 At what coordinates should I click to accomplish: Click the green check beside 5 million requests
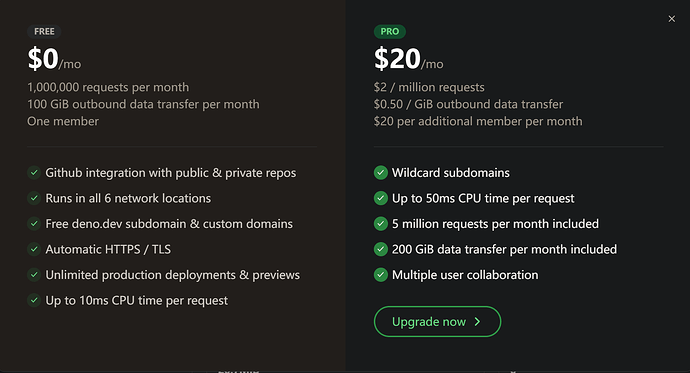coord(381,223)
